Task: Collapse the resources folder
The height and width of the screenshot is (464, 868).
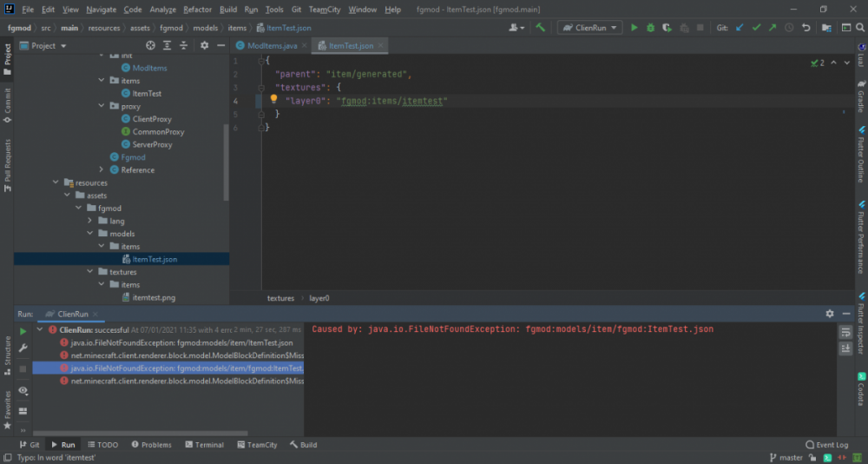Action: (56, 182)
